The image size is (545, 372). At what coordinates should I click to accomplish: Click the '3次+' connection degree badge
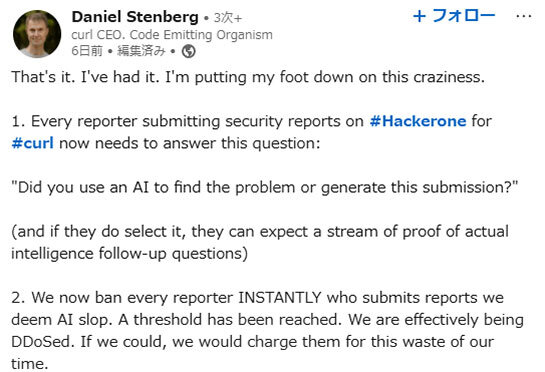point(228,18)
